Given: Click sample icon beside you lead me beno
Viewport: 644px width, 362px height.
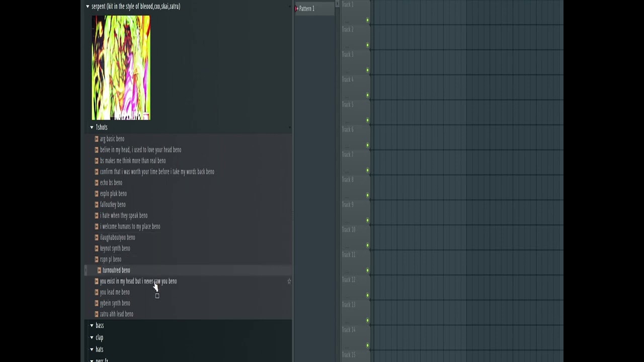Looking at the screenshot, I should pos(97,292).
